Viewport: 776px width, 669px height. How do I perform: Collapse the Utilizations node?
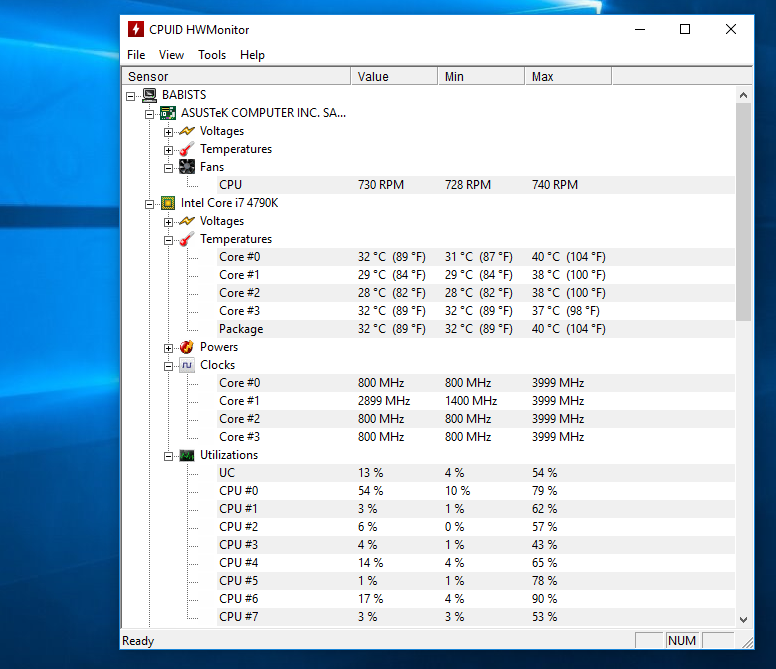pyautogui.click(x=169, y=456)
